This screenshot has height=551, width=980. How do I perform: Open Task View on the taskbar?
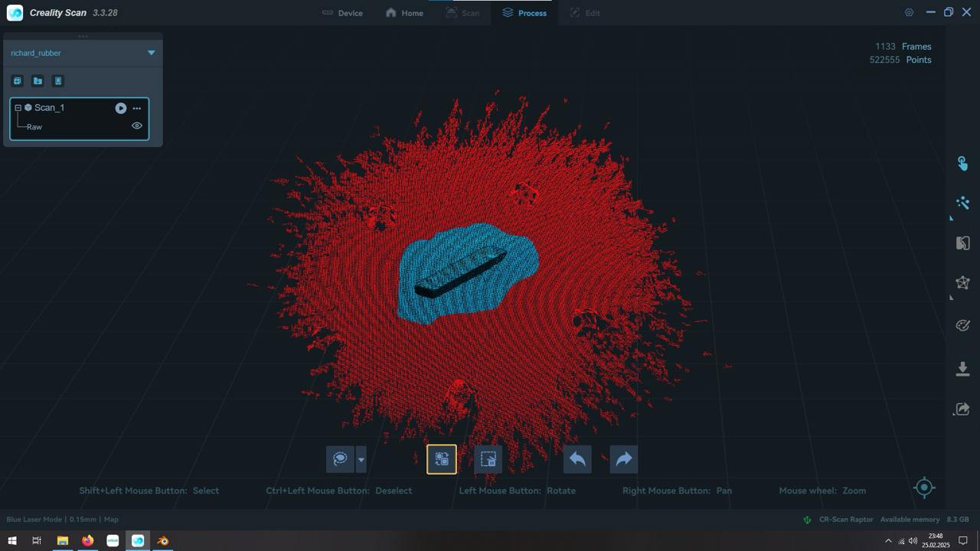point(36,541)
